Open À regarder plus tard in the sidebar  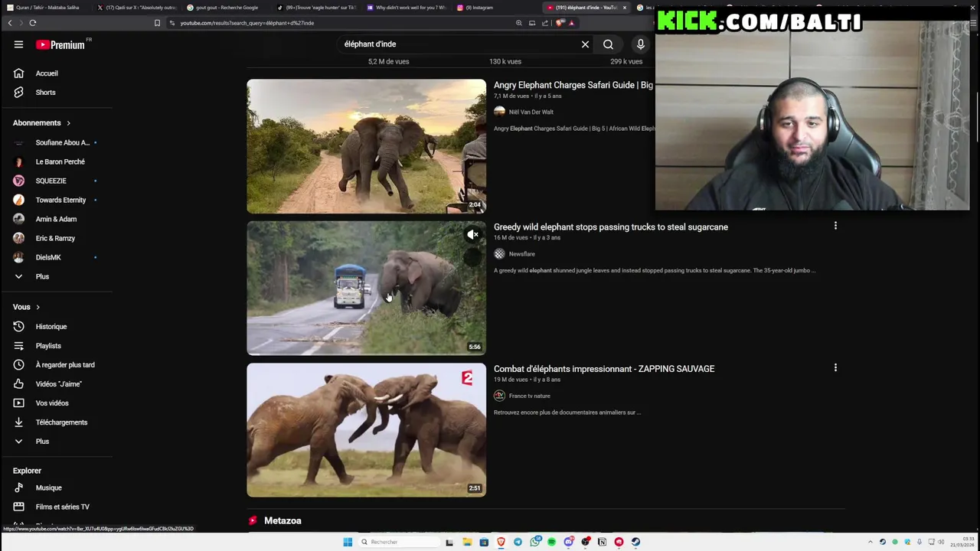click(64, 365)
